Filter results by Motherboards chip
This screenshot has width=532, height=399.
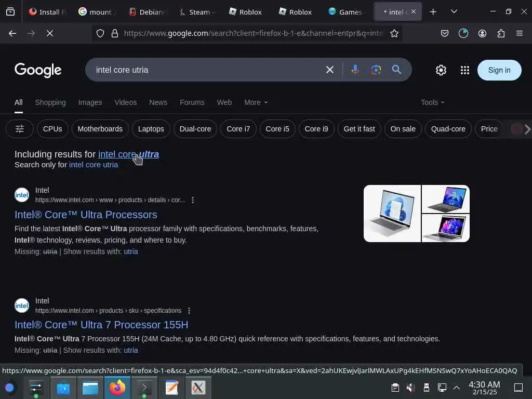100,129
